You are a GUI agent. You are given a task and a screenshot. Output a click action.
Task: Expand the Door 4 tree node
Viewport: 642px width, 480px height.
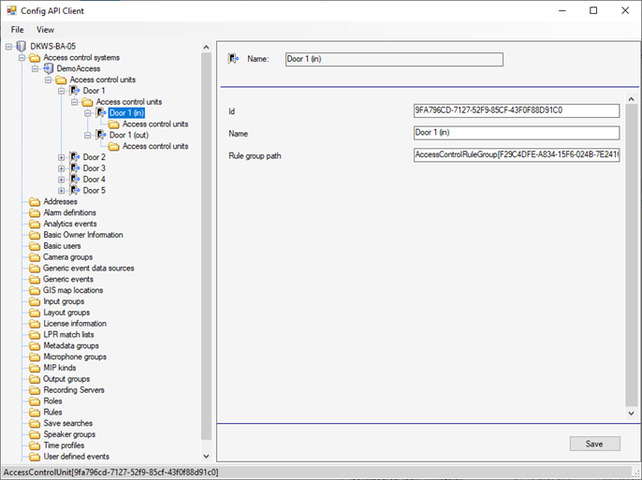coord(62,179)
